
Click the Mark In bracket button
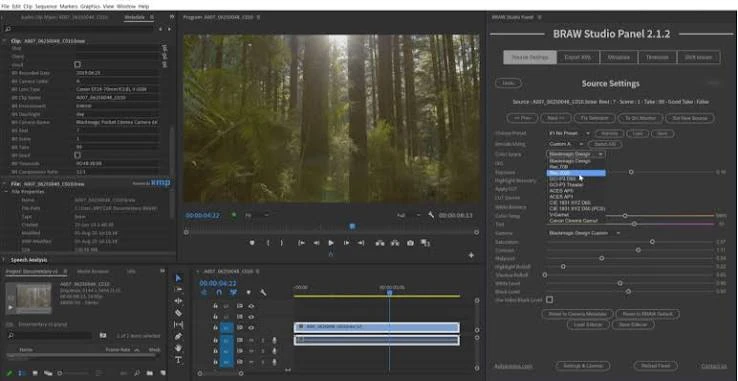(x=268, y=243)
